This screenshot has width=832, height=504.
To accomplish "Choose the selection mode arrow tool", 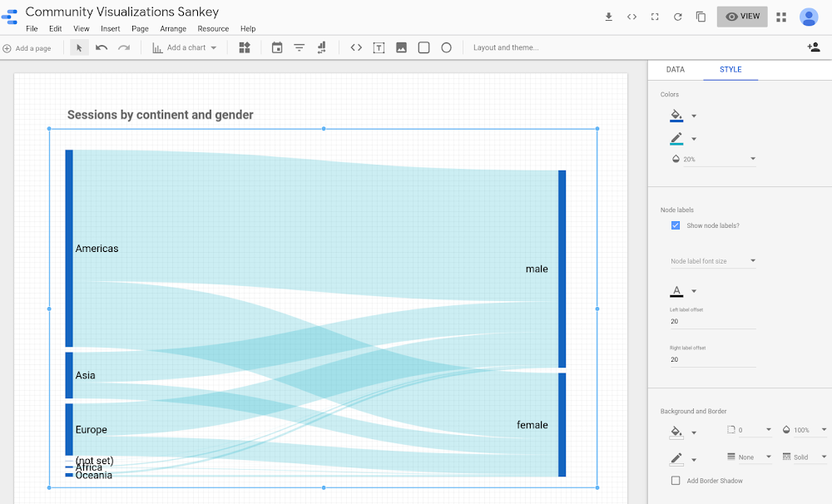I will click(x=79, y=47).
